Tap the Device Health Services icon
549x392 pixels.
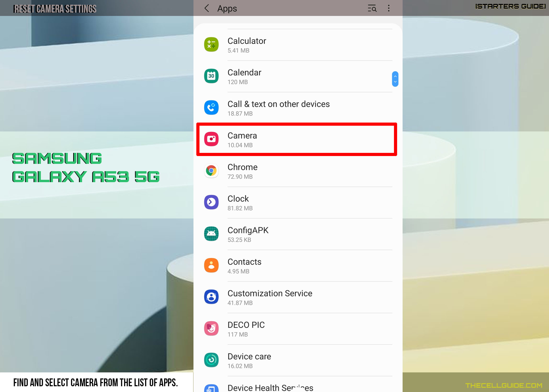(x=211, y=388)
